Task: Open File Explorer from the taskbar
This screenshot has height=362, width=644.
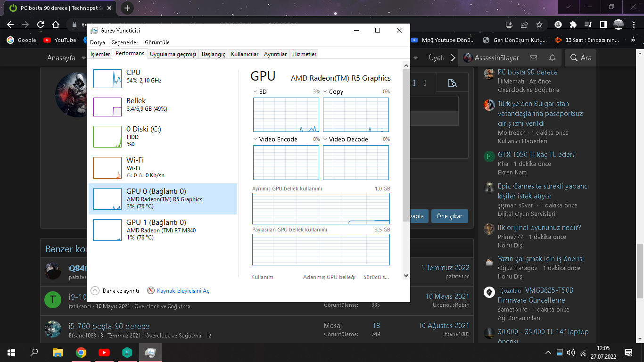Action: pos(58,352)
